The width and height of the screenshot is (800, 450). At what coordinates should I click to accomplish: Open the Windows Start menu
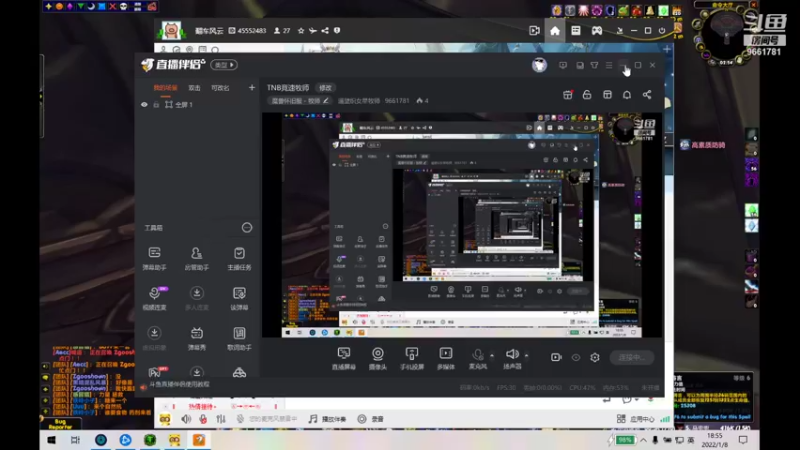pos(52,440)
